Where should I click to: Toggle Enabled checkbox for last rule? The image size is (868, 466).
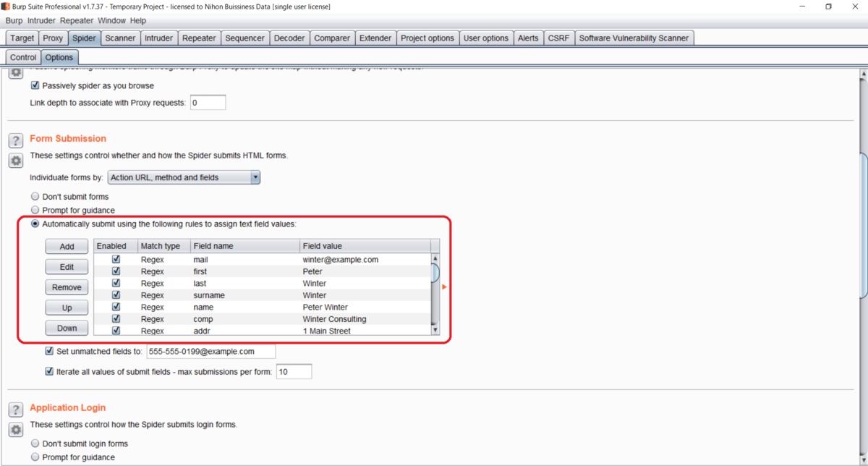click(116, 283)
